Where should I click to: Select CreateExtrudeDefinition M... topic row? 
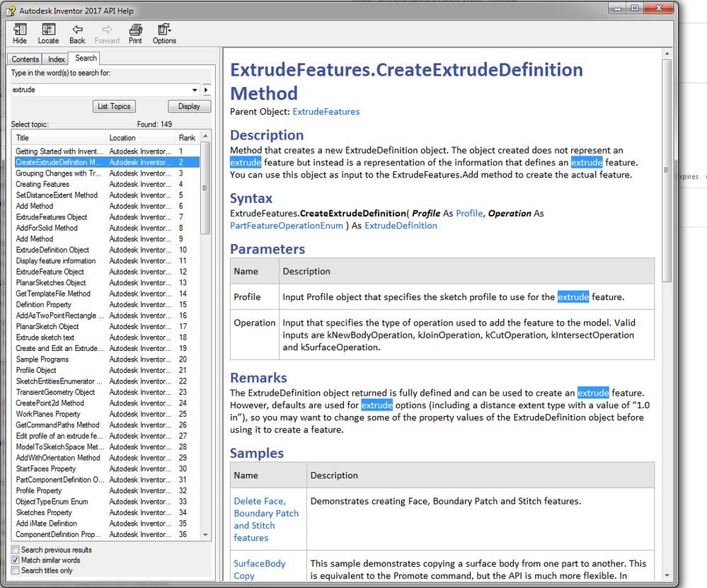tap(107, 162)
